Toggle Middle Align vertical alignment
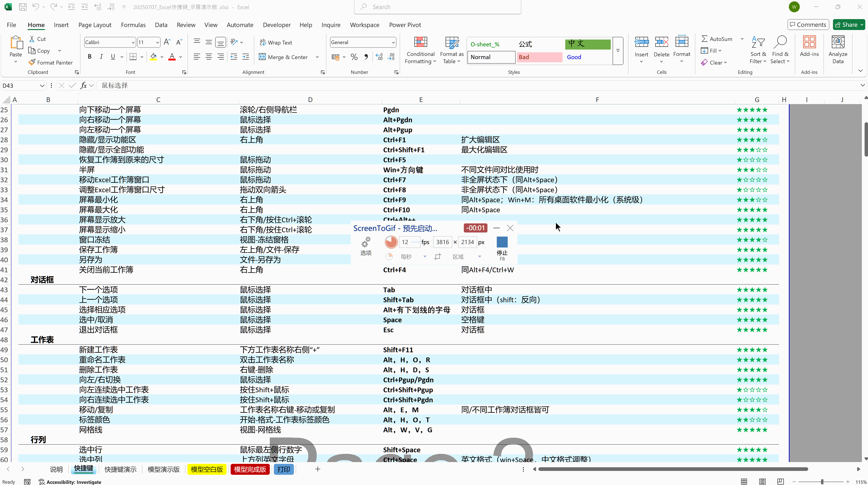The height and width of the screenshot is (485, 868). point(209,42)
